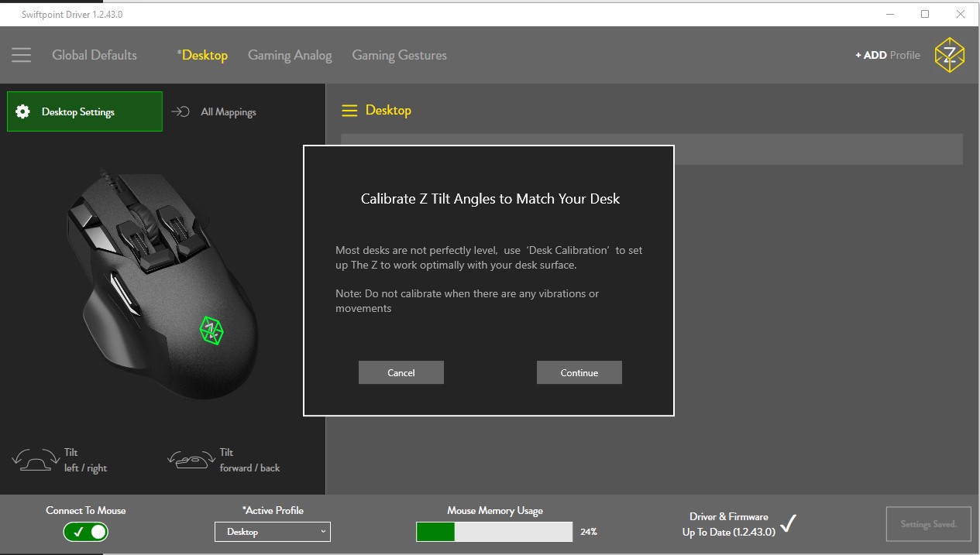Click the firmware up-to-date checkmark
This screenshot has height=555, width=980.
pyautogui.click(x=788, y=524)
